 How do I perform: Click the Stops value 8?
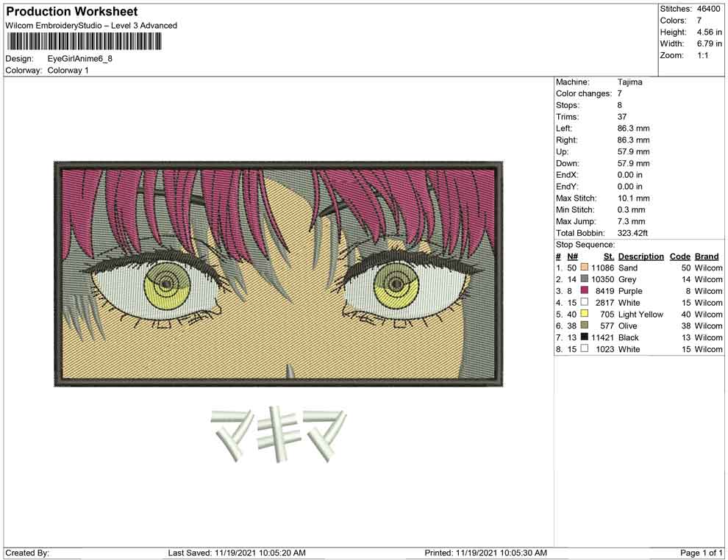(x=619, y=105)
